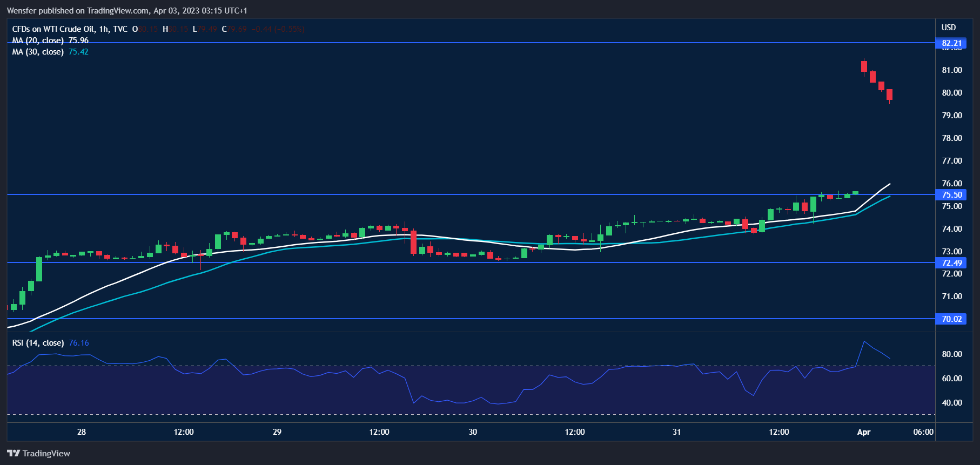Select the last red candle on the chart

pos(889,95)
